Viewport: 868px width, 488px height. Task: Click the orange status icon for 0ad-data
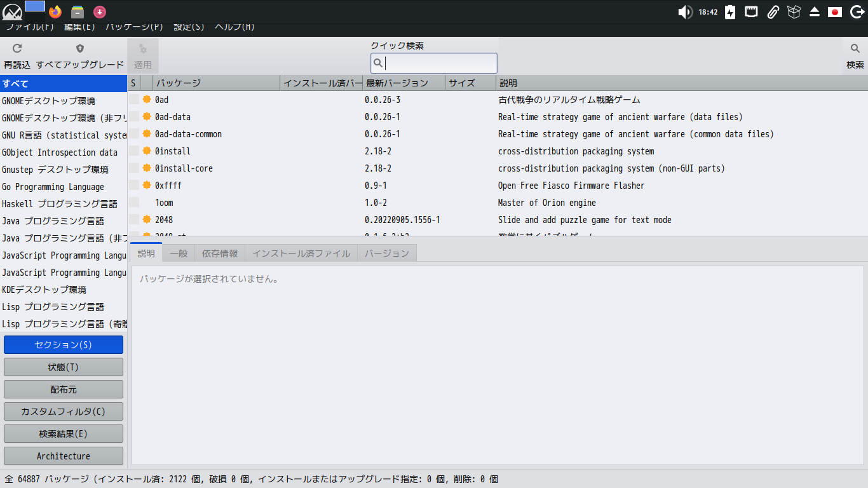click(x=147, y=117)
